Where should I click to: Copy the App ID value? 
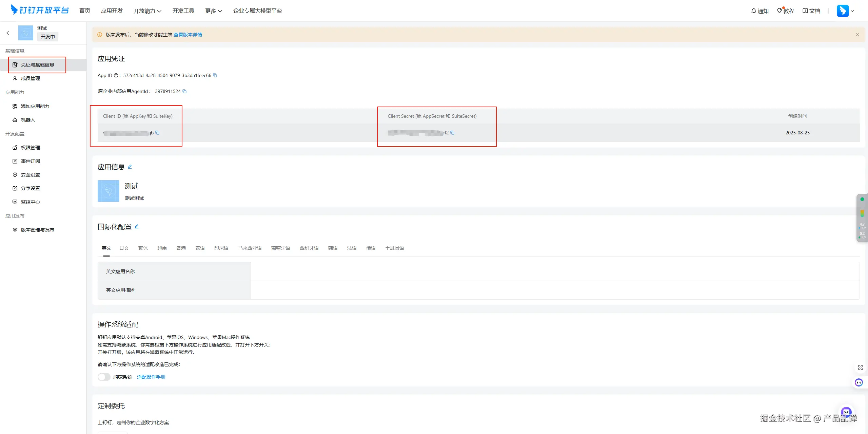215,75
